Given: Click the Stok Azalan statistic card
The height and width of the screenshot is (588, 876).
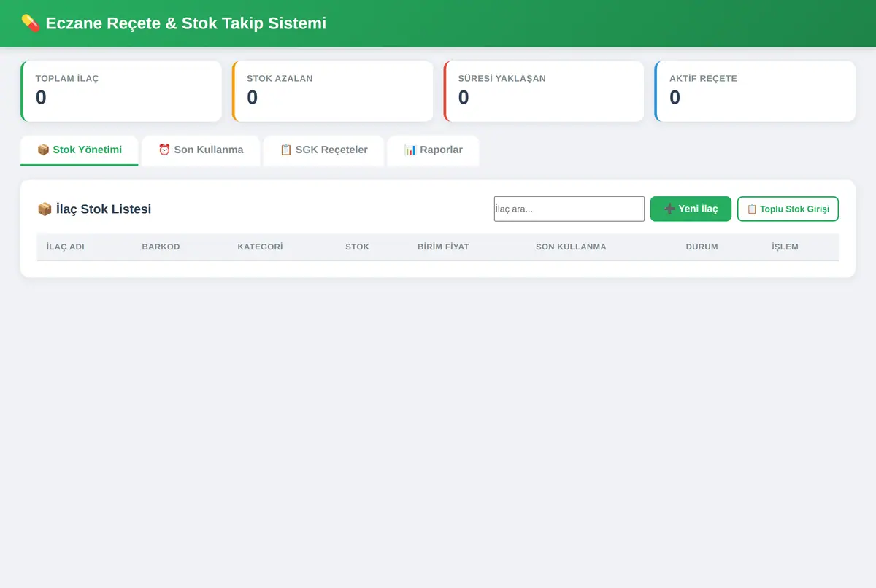Looking at the screenshot, I should (x=332, y=91).
